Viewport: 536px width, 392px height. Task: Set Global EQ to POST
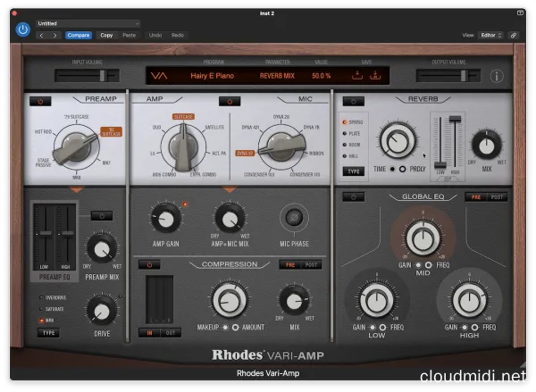coord(497,197)
